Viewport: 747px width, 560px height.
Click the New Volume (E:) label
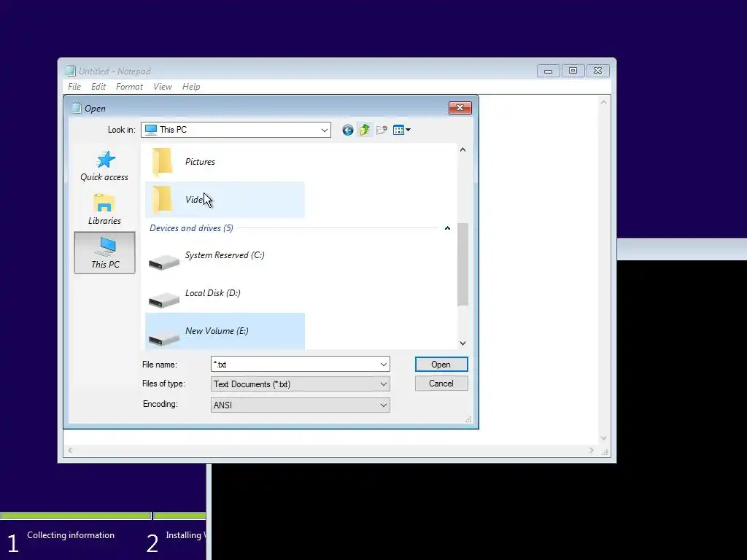pos(217,331)
